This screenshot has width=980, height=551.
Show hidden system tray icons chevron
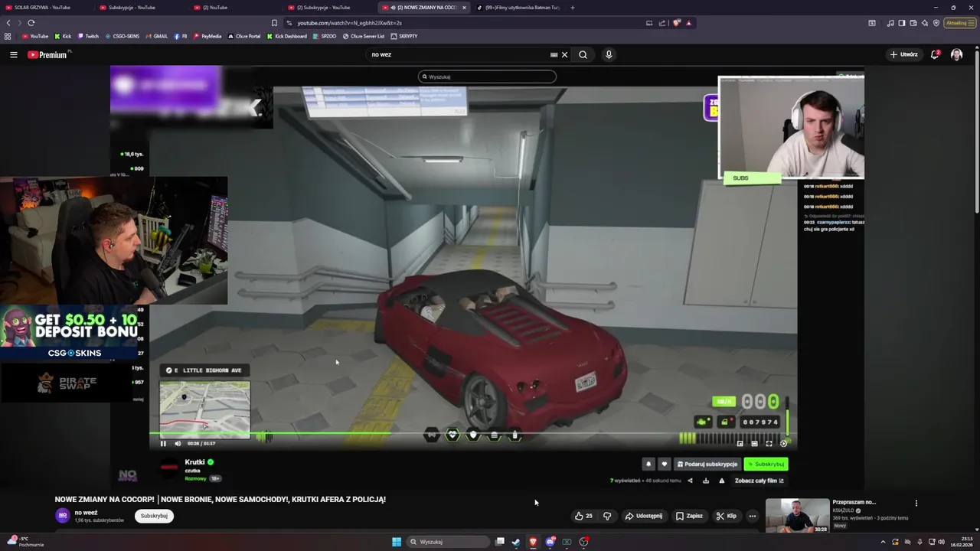[883, 542]
